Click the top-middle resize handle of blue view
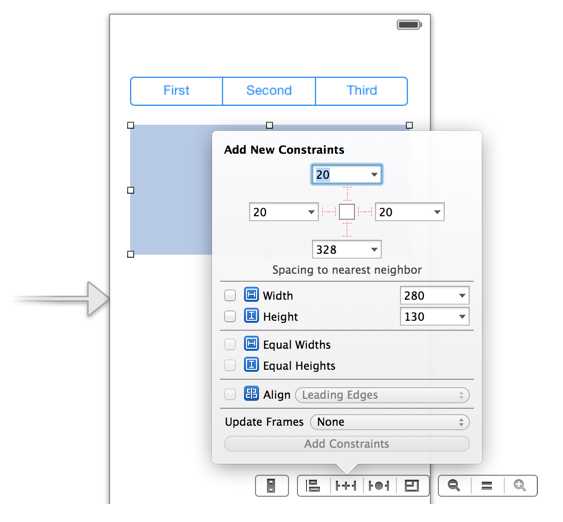Screen dimensions: 563x522 [x=270, y=125]
